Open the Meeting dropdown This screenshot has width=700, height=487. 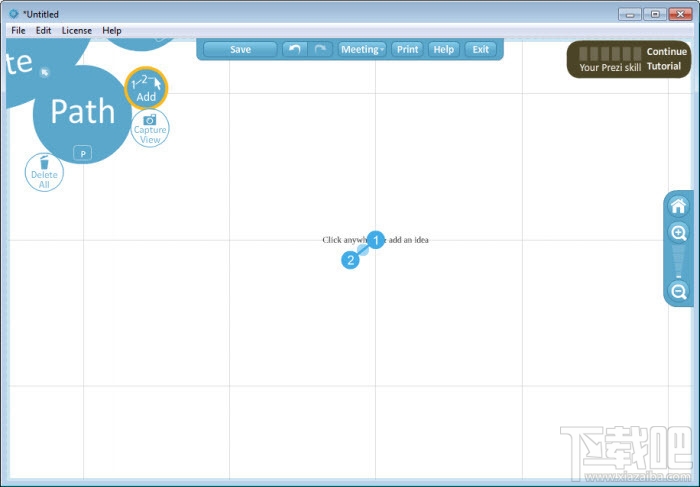(362, 50)
